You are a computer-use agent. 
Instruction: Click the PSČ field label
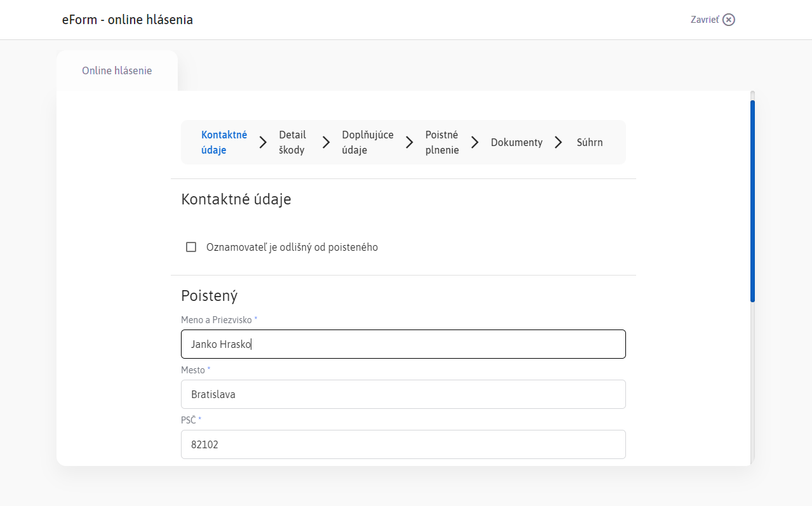tap(191, 420)
